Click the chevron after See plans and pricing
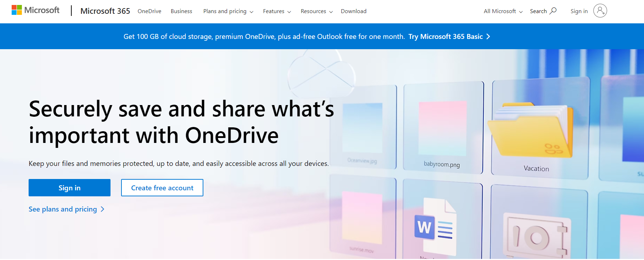The image size is (644, 260). [102, 209]
